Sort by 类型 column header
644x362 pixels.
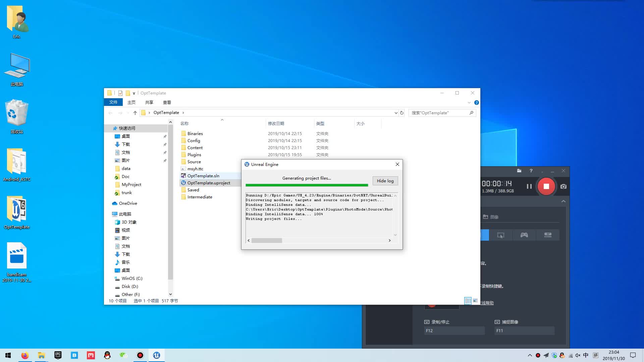[320, 123]
